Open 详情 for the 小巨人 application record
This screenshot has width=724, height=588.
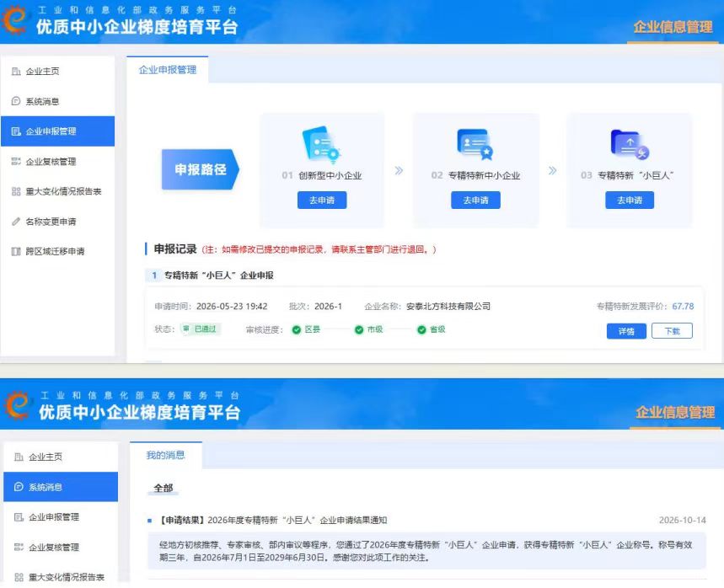(626, 331)
